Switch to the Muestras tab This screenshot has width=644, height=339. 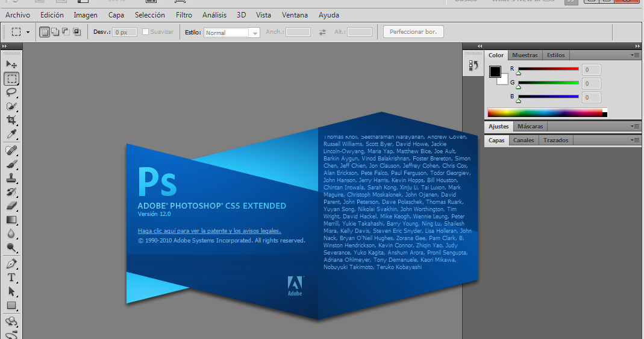pyautogui.click(x=525, y=55)
